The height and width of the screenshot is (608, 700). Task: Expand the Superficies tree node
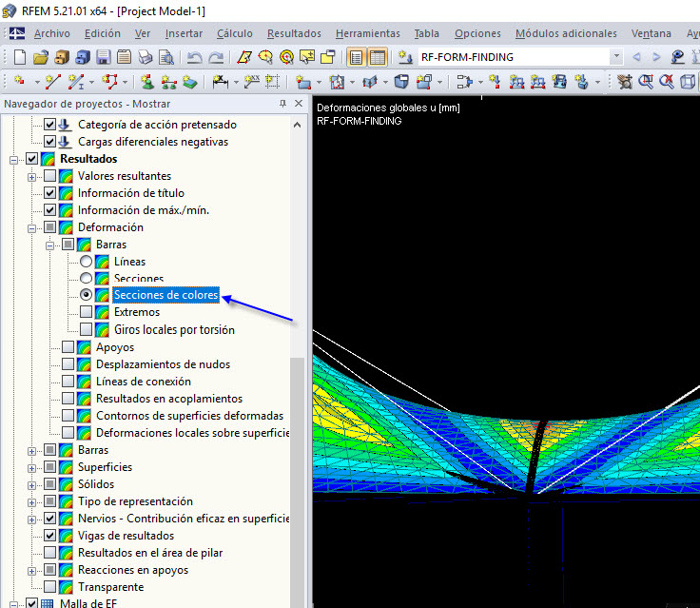tap(32, 467)
